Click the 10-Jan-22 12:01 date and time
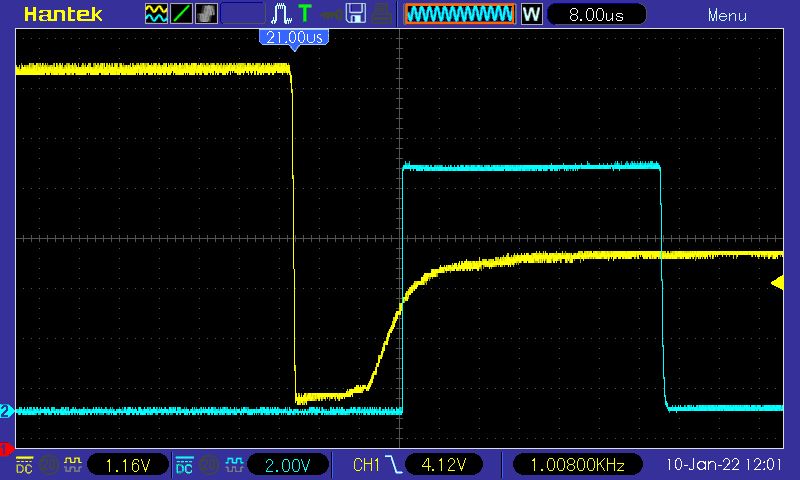Screen dimensions: 800x480 724,464
